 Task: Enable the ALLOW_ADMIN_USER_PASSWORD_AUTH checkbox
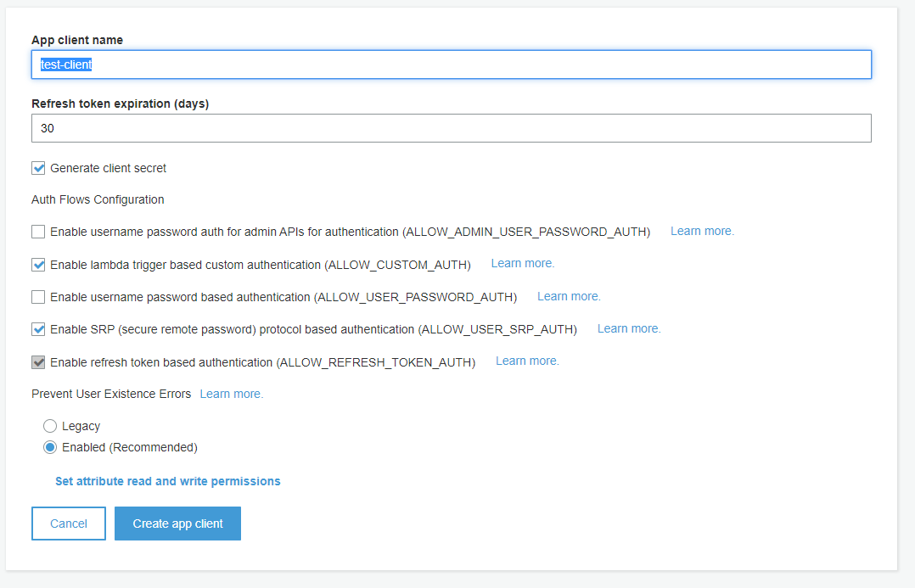click(38, 232)
